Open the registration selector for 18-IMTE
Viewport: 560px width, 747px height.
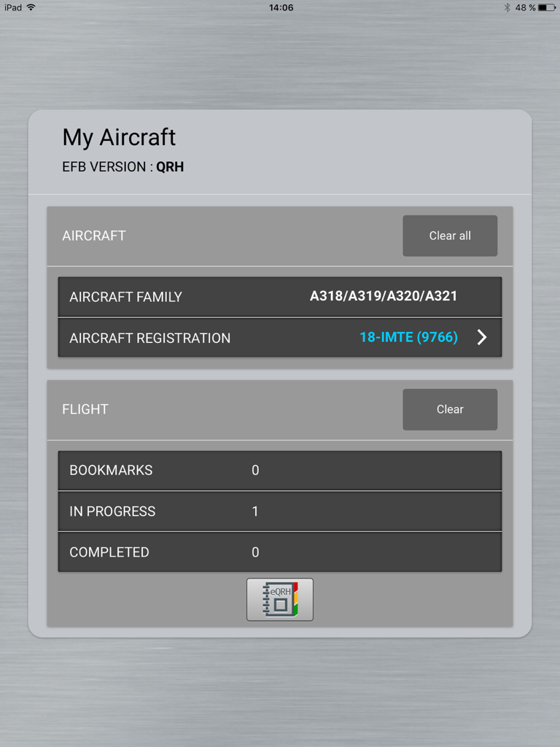click(408, 337)
